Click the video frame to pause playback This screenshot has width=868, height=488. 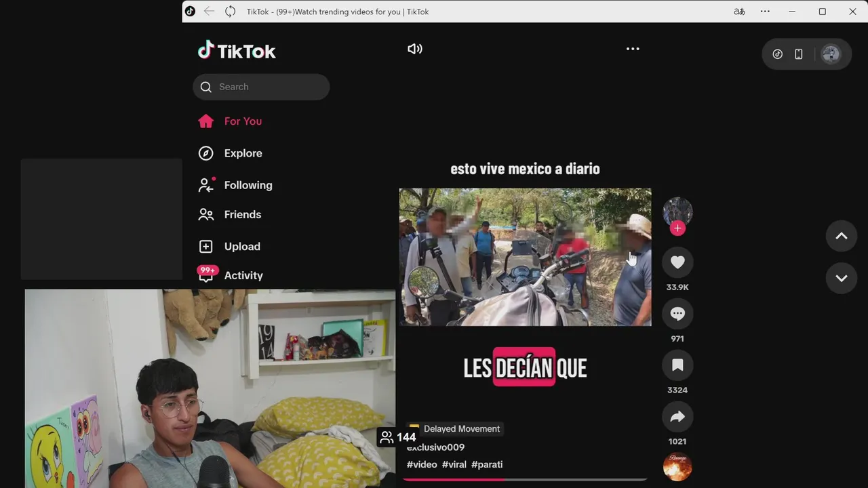click(x=525, y=257)
